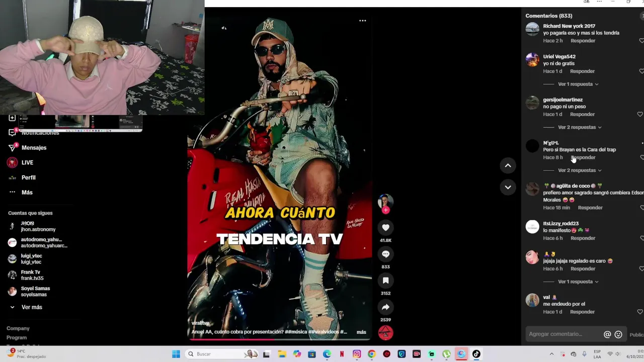
Task: Open ItsLizzy_rodd23's profile avatar
Action: pos(532,227)
